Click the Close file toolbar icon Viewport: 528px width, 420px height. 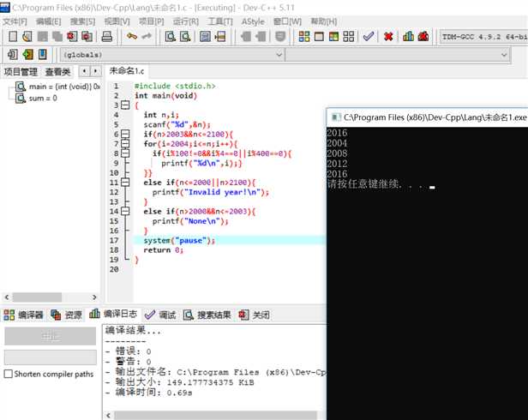72,36
